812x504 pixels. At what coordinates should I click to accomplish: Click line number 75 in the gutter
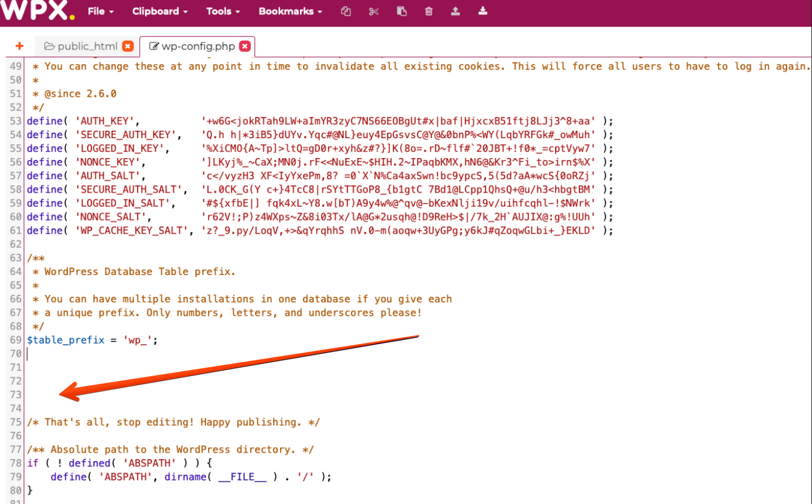pos(16,422)
